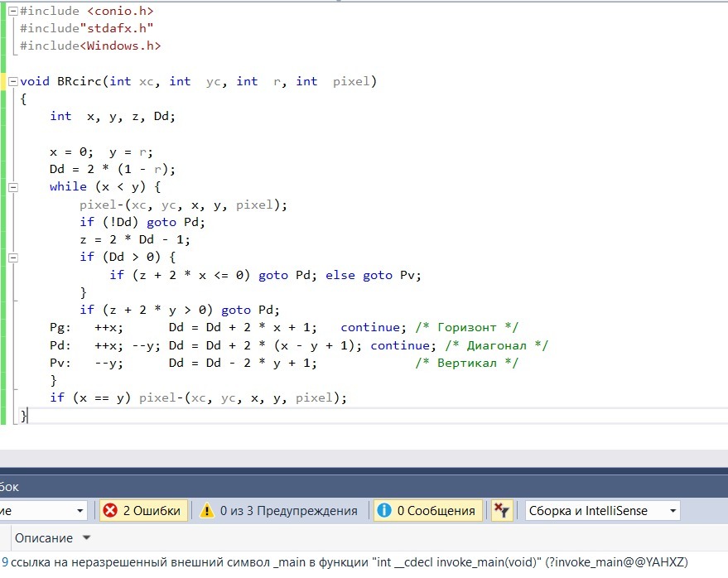This screenshot has height=578, width=728.
Task: Click the blue info message icon
Action: click(x=384, y=511)
